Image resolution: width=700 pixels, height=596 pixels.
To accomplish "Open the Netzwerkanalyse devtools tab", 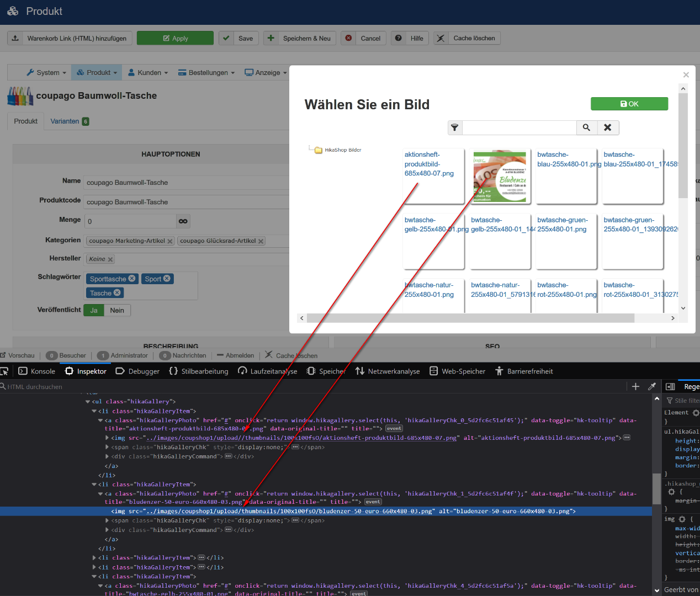I will 388,371.
